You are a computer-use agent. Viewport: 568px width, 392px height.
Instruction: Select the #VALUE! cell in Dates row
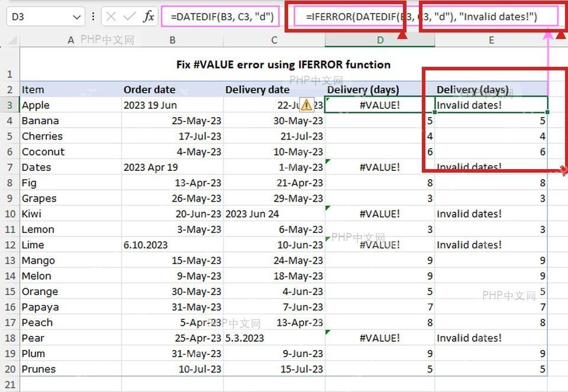pyautogui.click(x=380, y=167)
